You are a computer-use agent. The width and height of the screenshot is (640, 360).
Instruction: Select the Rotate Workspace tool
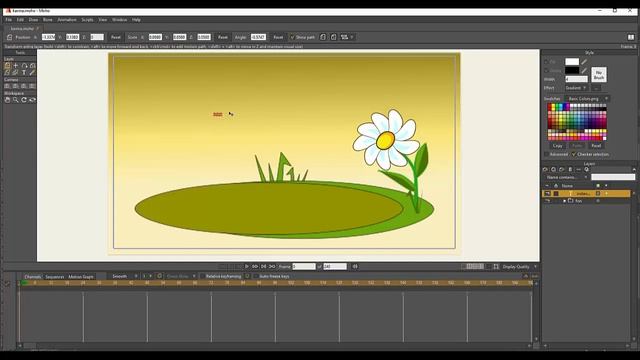[24, 100]
